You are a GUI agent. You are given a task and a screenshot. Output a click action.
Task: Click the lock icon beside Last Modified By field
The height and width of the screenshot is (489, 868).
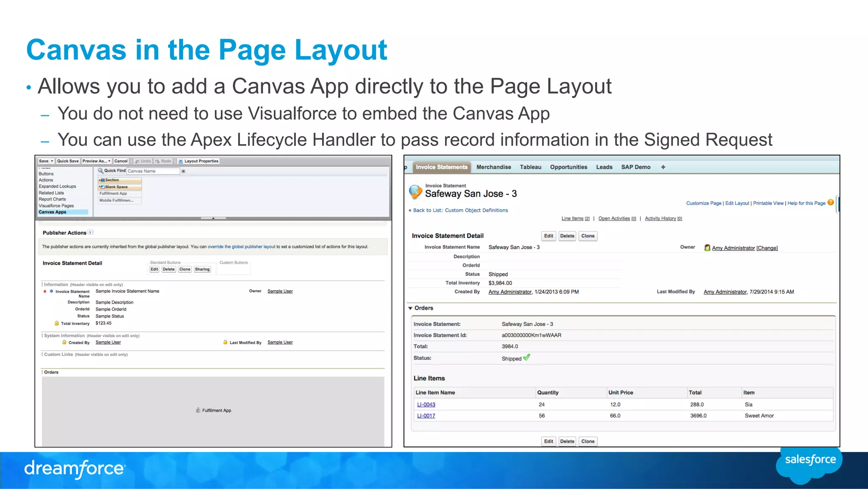point(225,342)
